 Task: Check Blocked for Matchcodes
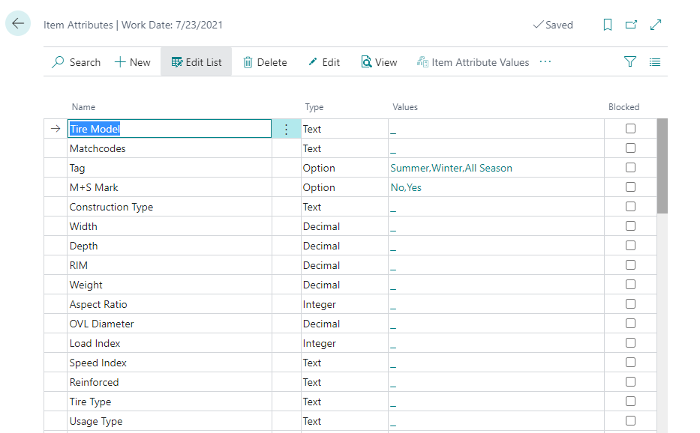pyautogui.click(x=630, y=148)
